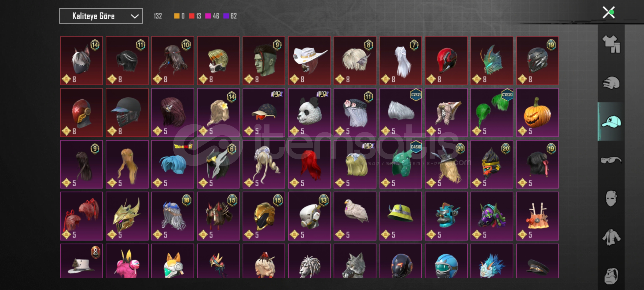Filter by the purple quality swatch

click(226, 16)
